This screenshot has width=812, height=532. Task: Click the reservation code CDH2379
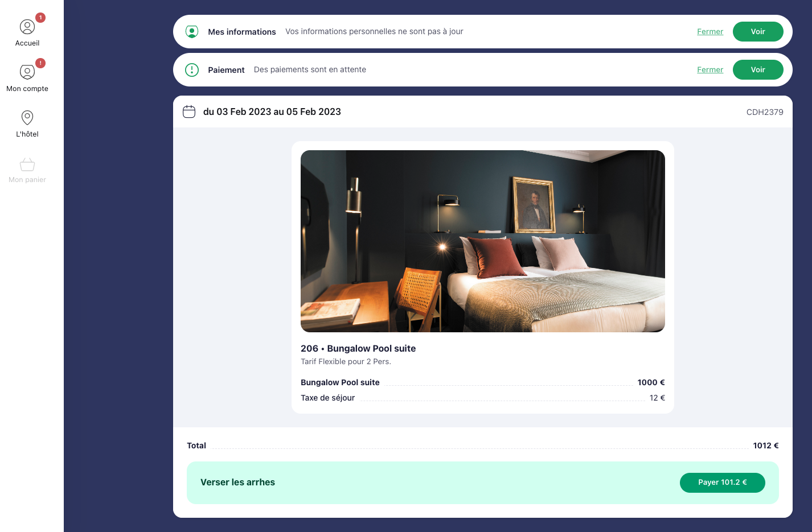pos(765,112)
